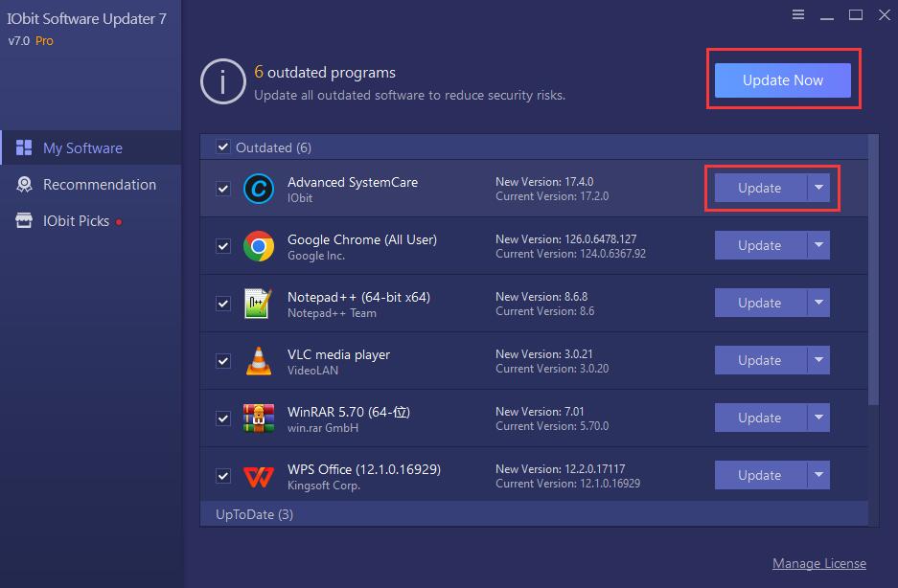Expand the WPS Office update dropdown arrow
Image resolution: width=898 pixels, height=588 pixels.
click(x=818, y=475)
